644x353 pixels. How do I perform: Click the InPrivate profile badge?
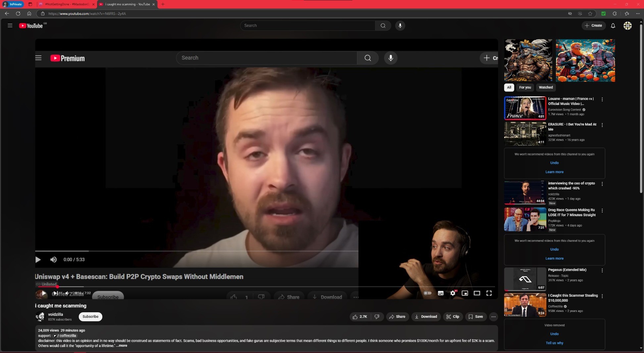pos(13,4)
